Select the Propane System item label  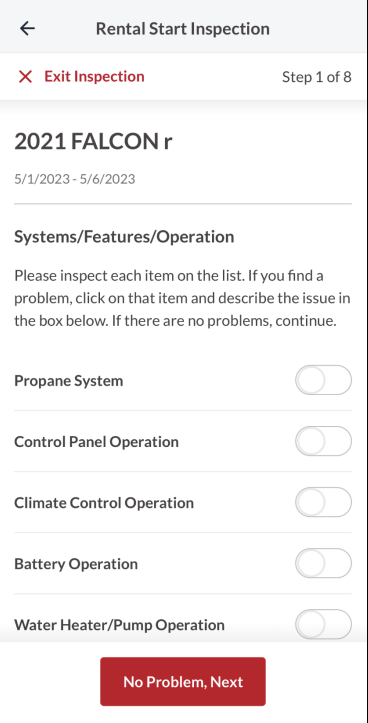pos(69,381)
